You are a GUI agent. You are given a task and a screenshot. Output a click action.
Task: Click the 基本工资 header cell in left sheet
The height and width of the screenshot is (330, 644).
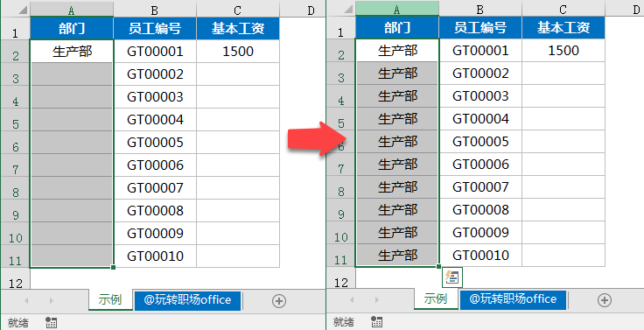tap(238, 28)
